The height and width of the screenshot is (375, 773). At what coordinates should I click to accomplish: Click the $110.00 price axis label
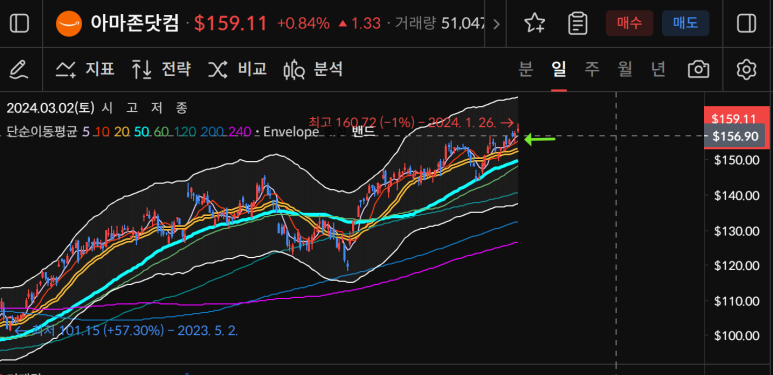point(738,301)
